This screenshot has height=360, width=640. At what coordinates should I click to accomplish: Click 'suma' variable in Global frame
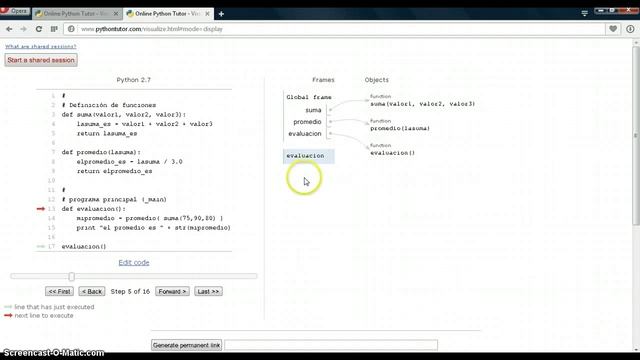[313, 110]
